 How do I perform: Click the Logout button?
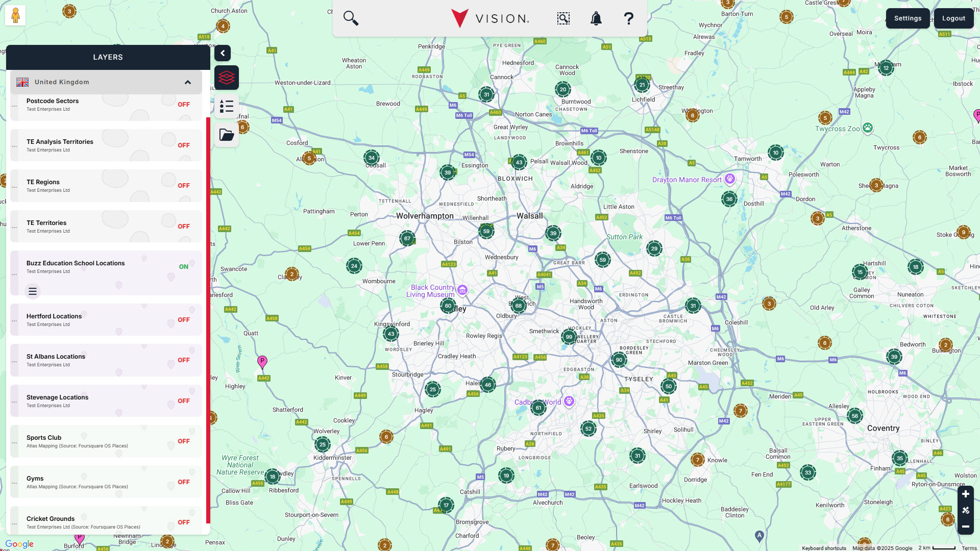953,18
